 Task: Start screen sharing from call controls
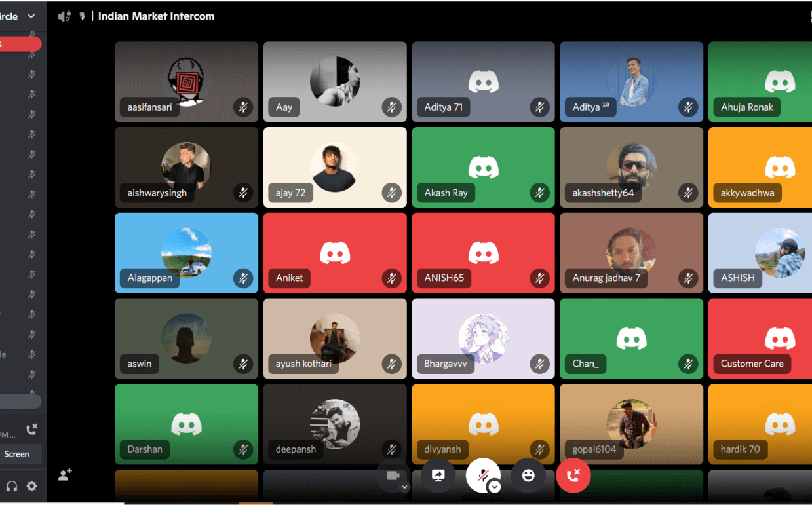point(438,476)
